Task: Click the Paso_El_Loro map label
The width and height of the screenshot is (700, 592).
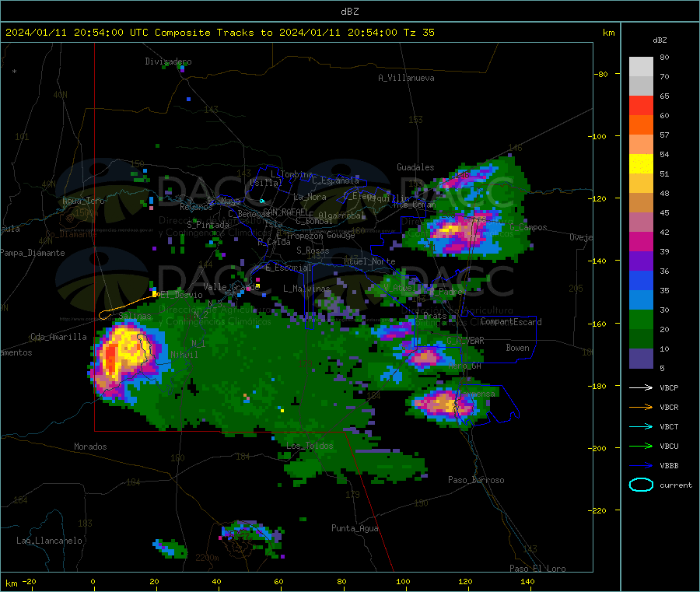Action: [537, 569]
